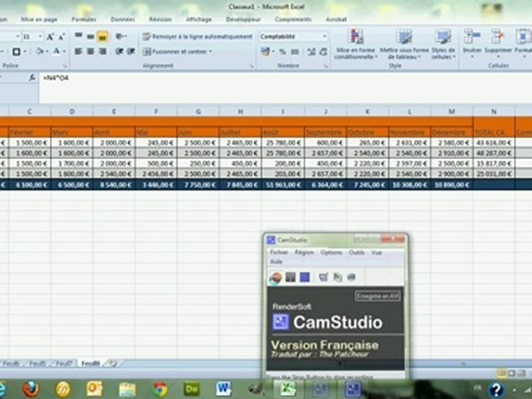Increase font size with the large A icon
This screenshot has width=532, height=399.
(50, 37)
